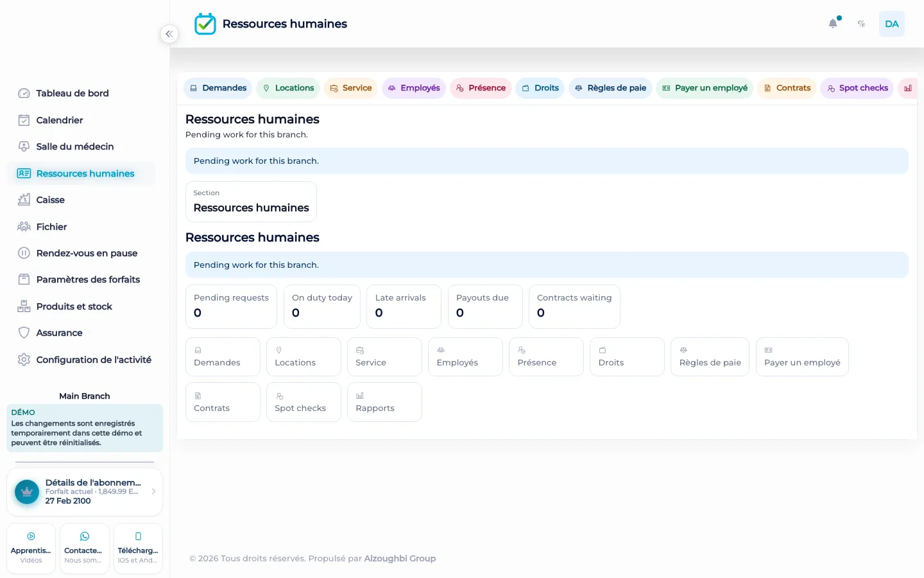Screen dimensions: 924x578
Task: Select Ressources humaines in the sidebar
Action: point(81,173)
